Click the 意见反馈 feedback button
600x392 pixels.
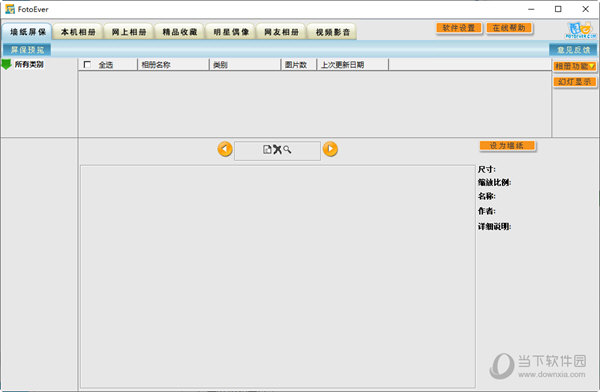pyautogui.click(x=573, y=50)
